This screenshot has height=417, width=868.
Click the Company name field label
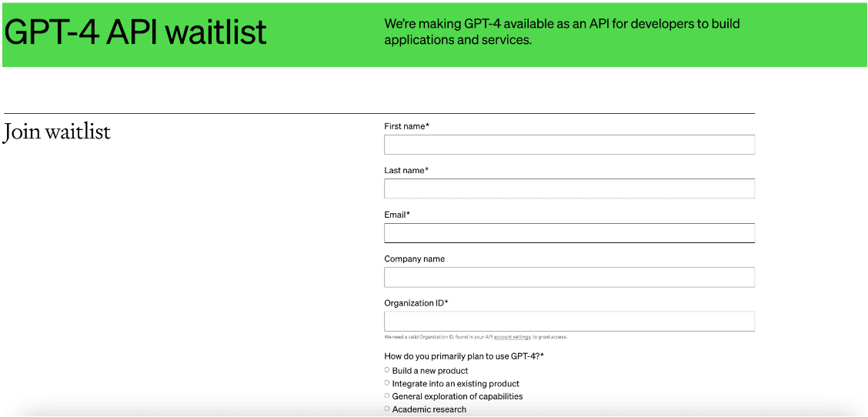point(414,259)
